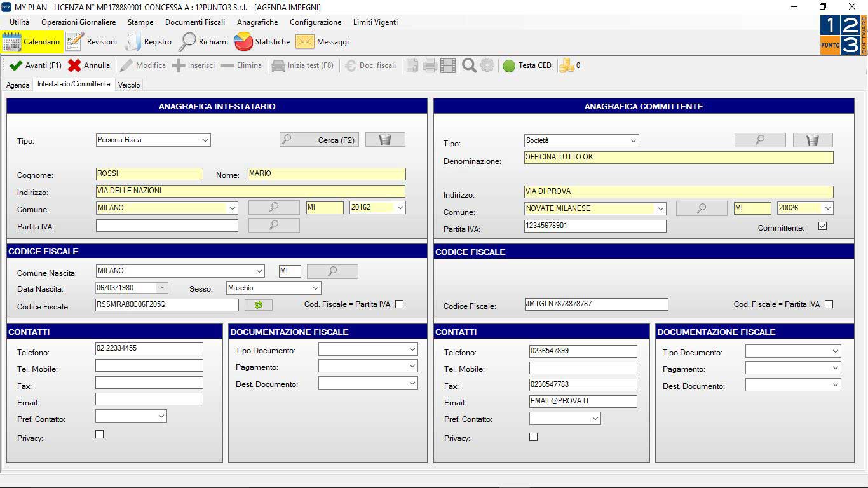The width and height of the screenshot is (868, 488).
Task: Click the Modifica pencil tool
Action: pyautogui.click(x=143, y=65)
